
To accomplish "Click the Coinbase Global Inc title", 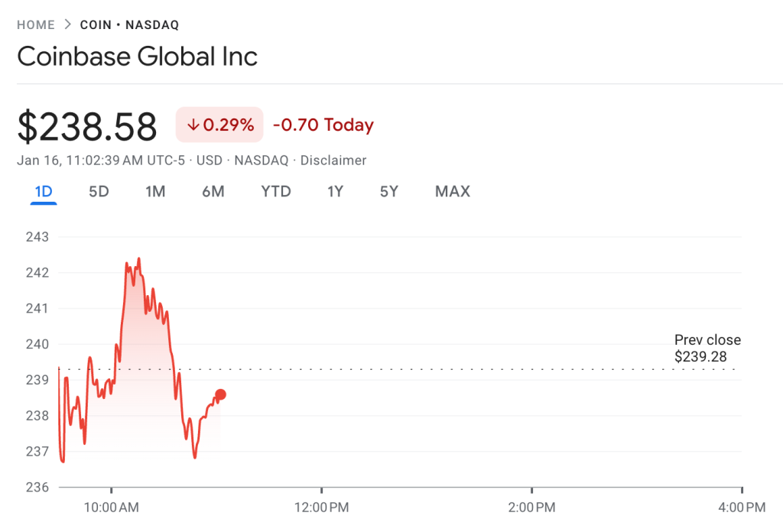I will [137, 56].
